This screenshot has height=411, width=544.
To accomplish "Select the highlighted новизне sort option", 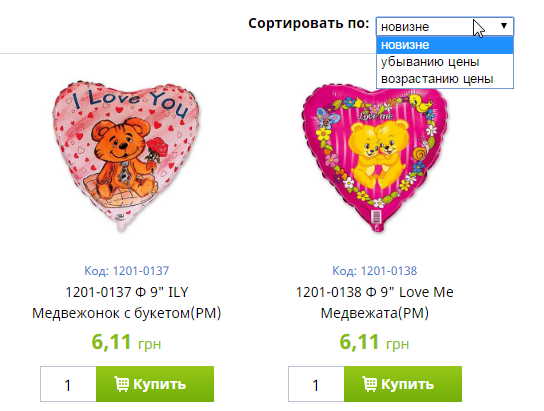I will [445, 45].
